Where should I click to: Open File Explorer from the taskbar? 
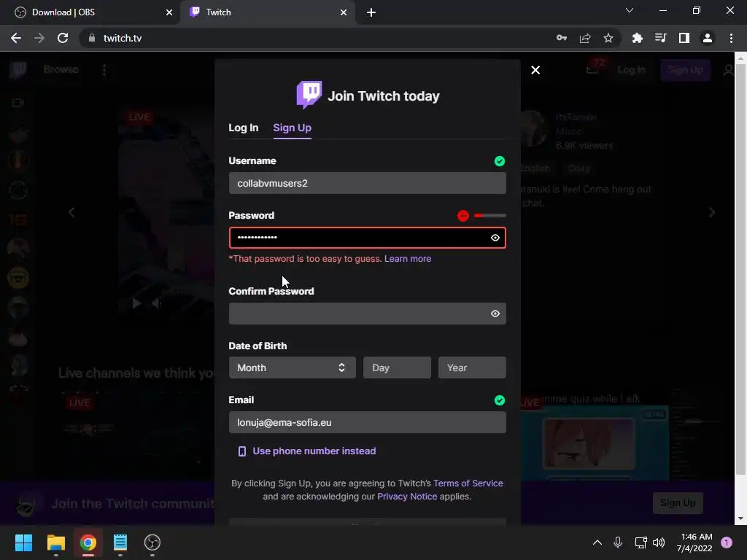(55, 542)
